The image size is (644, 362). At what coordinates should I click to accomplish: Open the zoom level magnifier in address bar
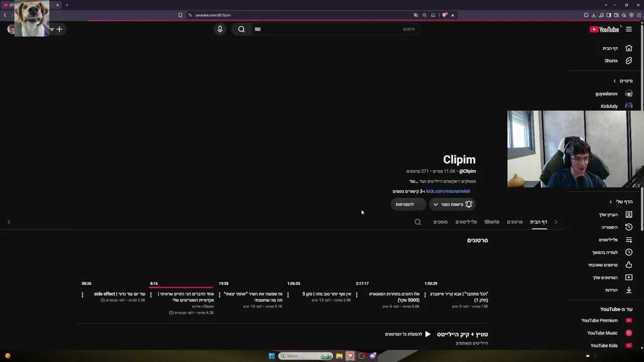(425, 15)
